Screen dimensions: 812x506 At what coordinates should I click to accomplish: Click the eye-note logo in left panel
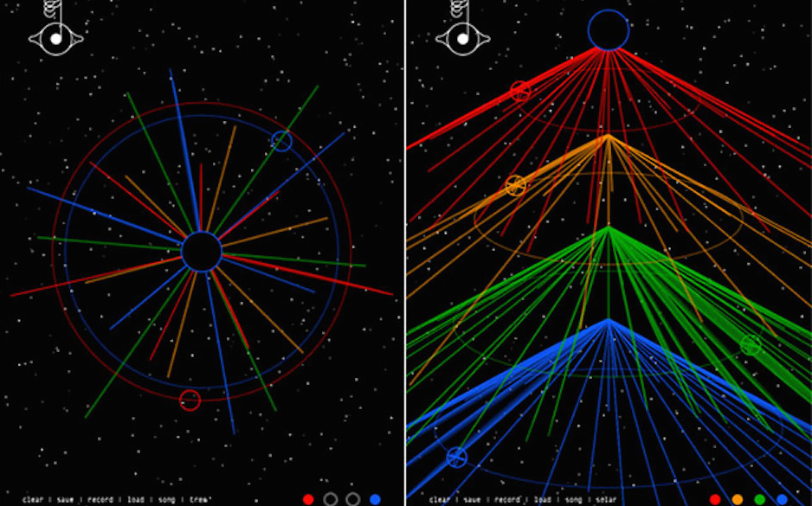pyautogui.click(x=55, y=35)
